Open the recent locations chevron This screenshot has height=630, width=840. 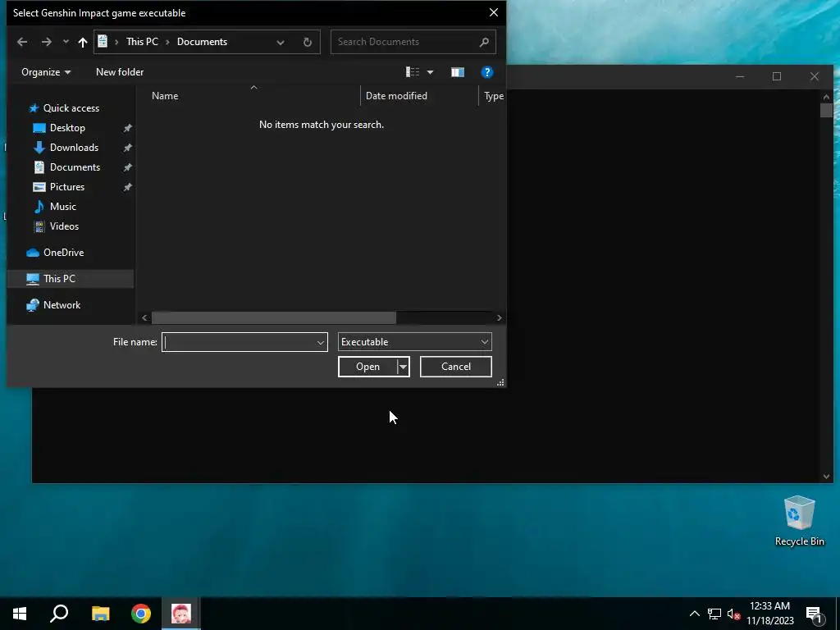point(66,42)
